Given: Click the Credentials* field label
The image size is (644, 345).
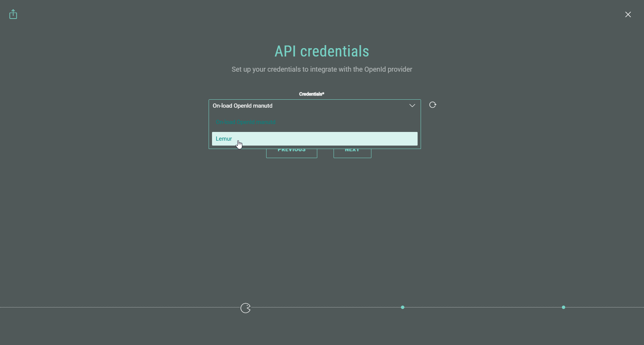Looking at the screenshot, I should point(312,94).
